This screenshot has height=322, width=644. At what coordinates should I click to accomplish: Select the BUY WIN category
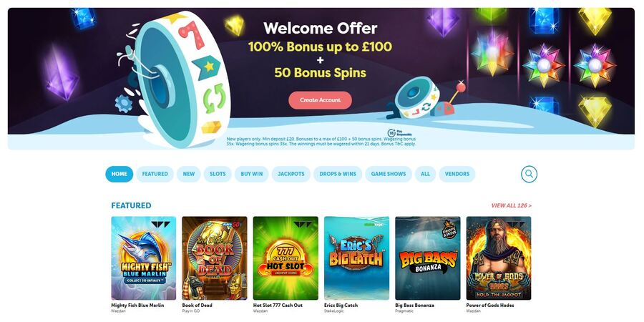tap(251, 174)
